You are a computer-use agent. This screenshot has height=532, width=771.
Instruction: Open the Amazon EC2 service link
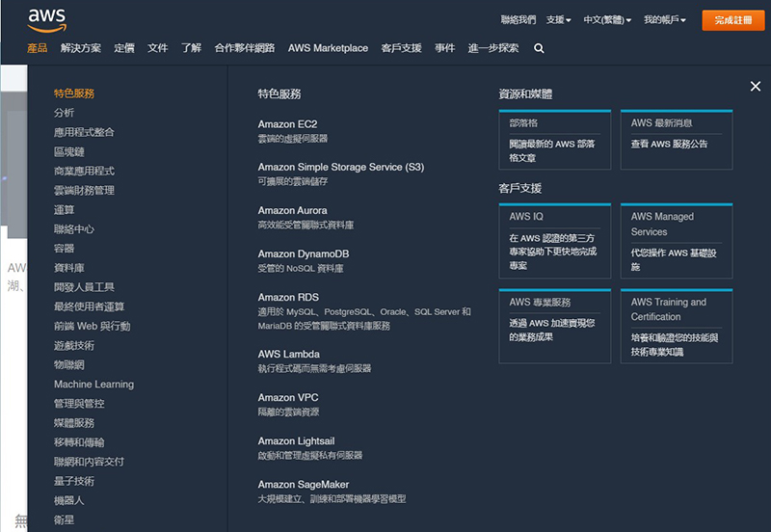287,124
